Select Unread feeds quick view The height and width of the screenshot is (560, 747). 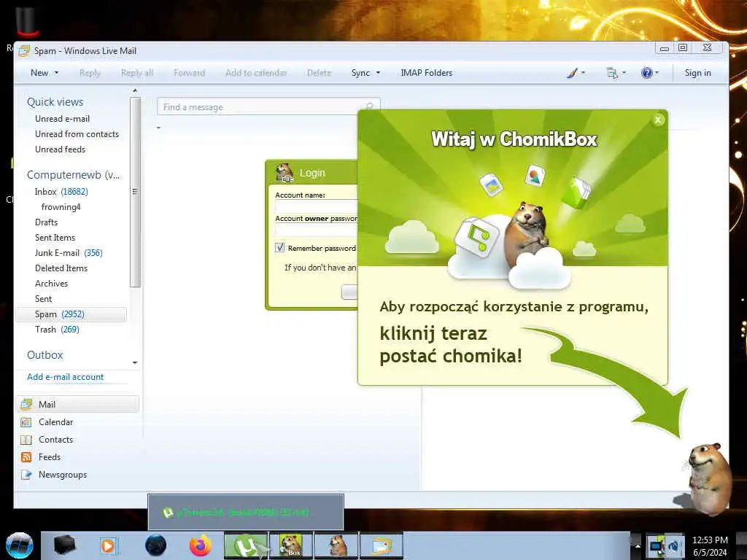click(60, 149)
